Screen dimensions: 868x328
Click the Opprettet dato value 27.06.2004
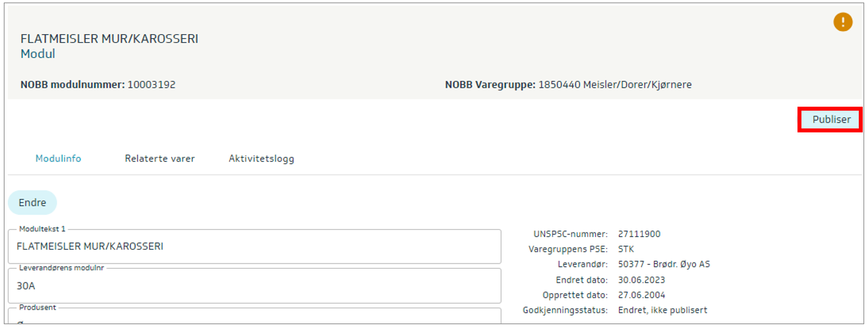(x=641, y=295)
